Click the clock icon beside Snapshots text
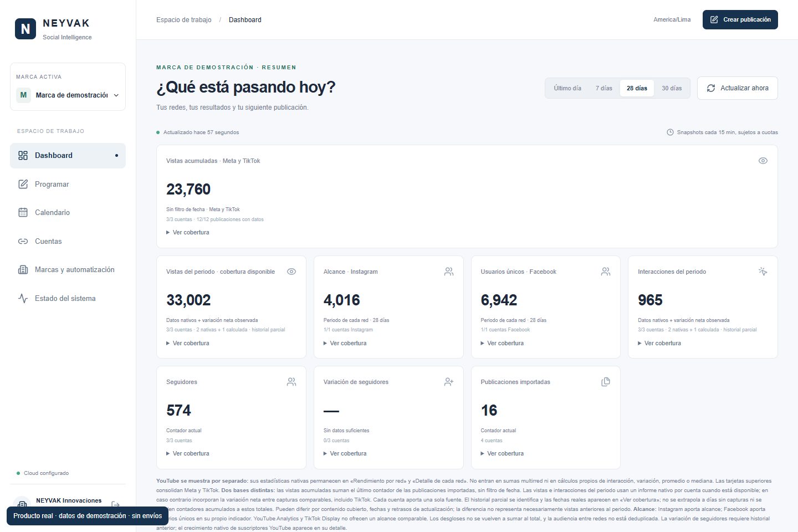This screenshot has height=532, width=798. click(670, 132)
